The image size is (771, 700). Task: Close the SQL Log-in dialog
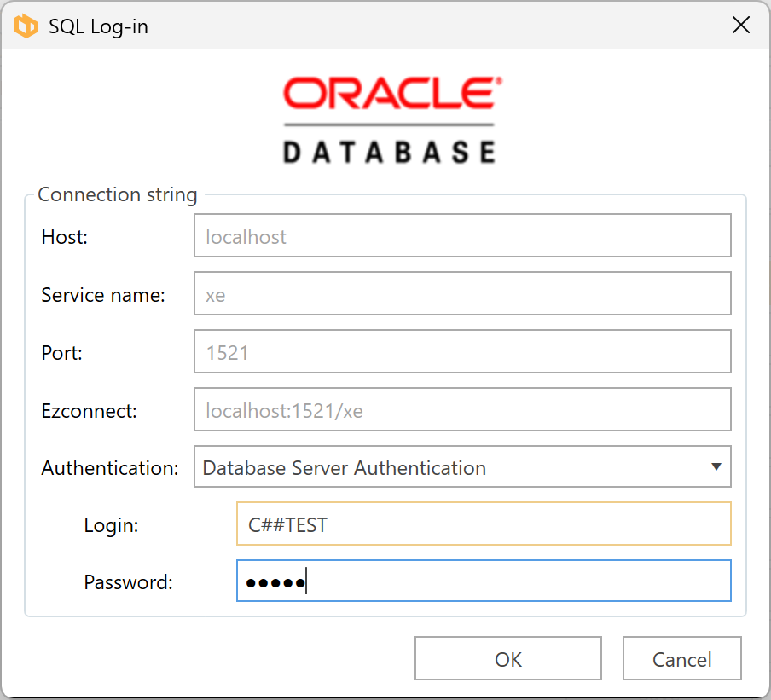click(740, 25)
